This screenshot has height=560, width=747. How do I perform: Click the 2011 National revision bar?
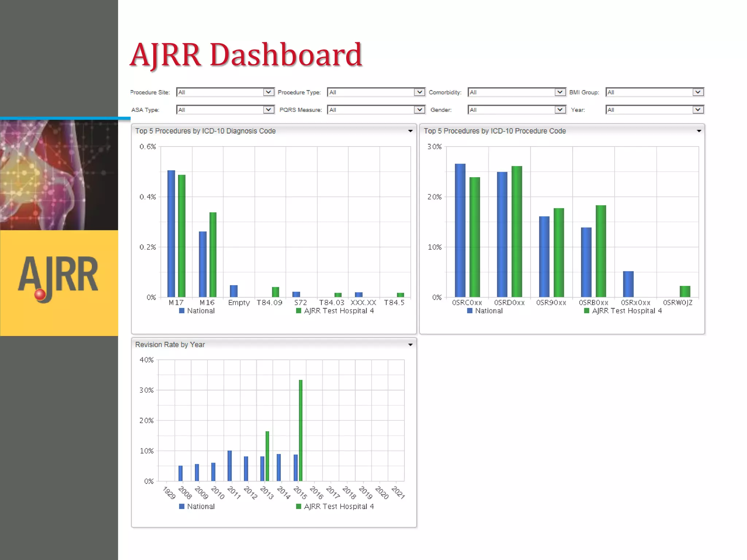(230, 466)
